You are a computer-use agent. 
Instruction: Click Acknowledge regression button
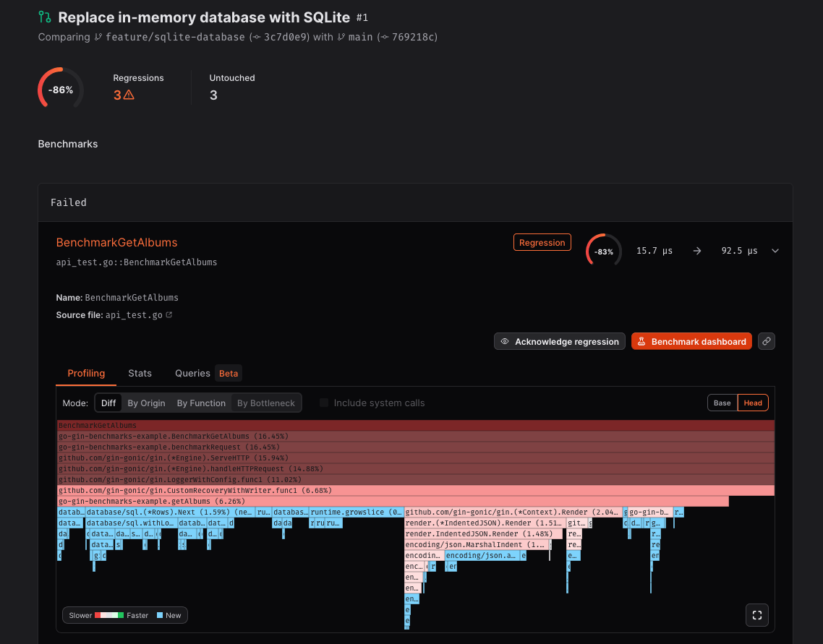point(560,341)
